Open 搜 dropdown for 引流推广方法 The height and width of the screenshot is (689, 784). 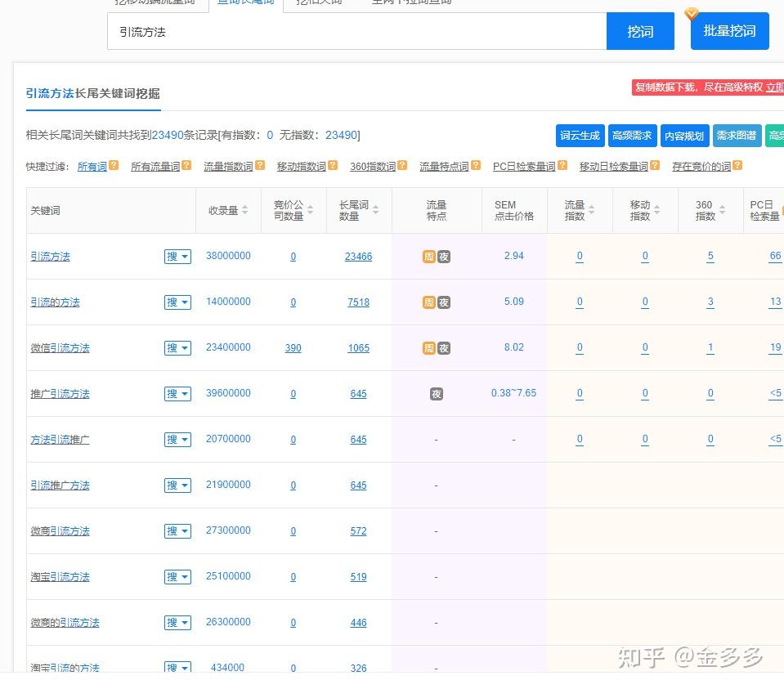point(177,485)
